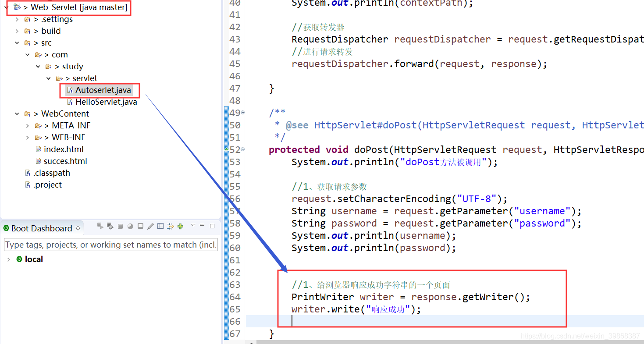This screenshot has height=344, width=644.
Task: Collapse the doPost method at line 52
Action: [x=243, y=149]
